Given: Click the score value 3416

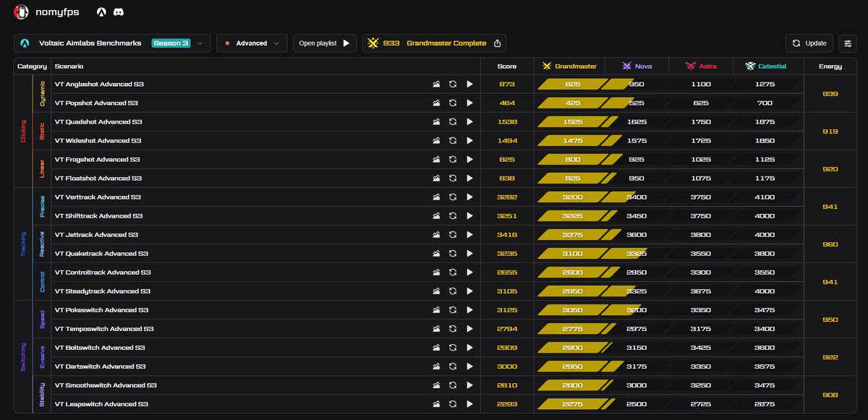Looking at the screenshot, I should (x=507, y=234).
